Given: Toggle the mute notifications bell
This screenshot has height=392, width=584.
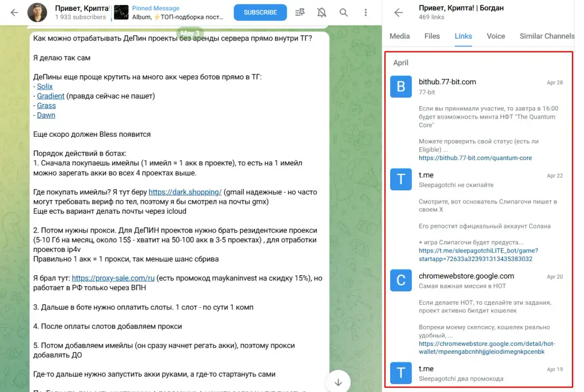Looking at the screenshot, I should [x=322, y=13].
